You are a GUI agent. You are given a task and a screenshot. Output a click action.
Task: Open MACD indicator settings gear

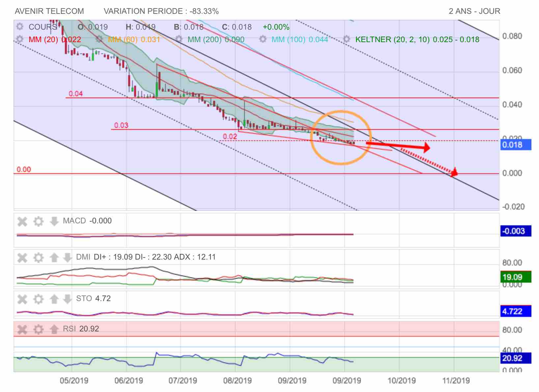tap(39, 221)
